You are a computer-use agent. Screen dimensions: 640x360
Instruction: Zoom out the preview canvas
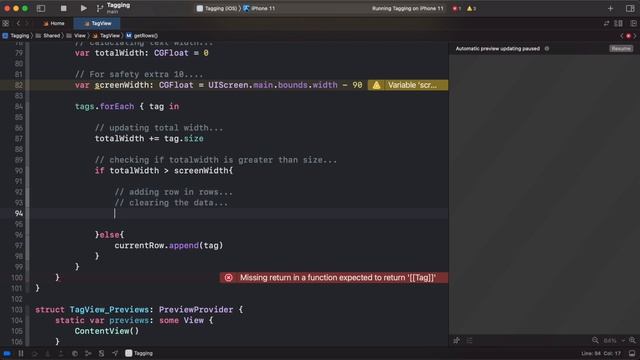coord(596,340)
